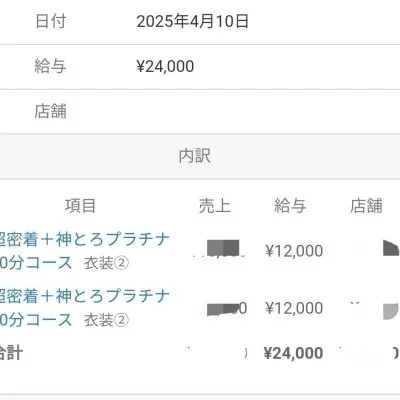Select the date value 2025年4月10日
The height and width of the screenshot is (400, 400).
pyautogui.click(x=193, y=22)
